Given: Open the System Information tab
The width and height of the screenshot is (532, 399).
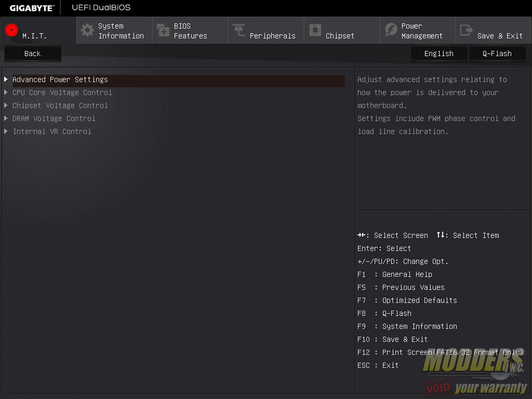Looking at the screenshot, I should [114, 31].
